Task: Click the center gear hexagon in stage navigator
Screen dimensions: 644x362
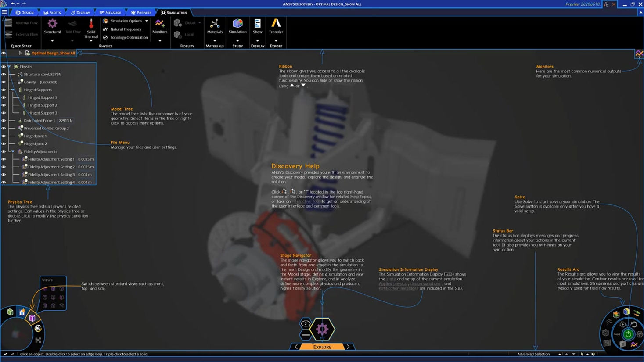Action: [322, 329]
